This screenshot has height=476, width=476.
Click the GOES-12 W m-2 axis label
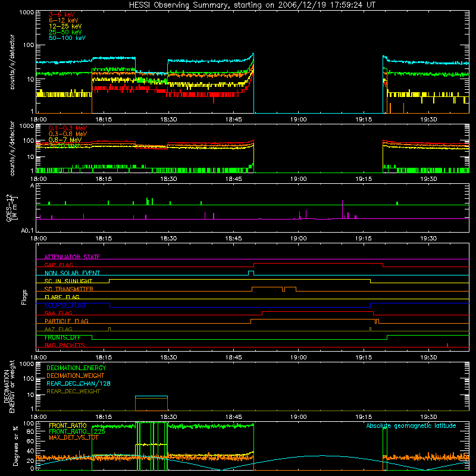[x=12, y=208]
